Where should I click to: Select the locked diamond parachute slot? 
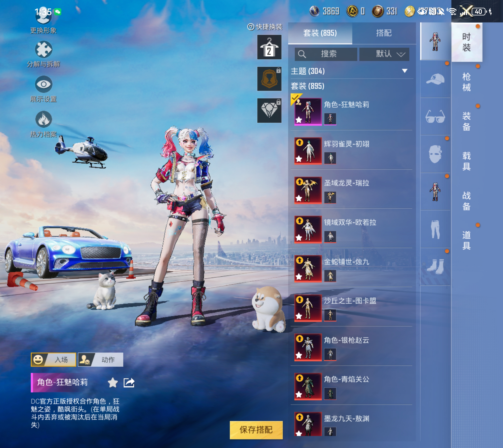pos(269,111)
